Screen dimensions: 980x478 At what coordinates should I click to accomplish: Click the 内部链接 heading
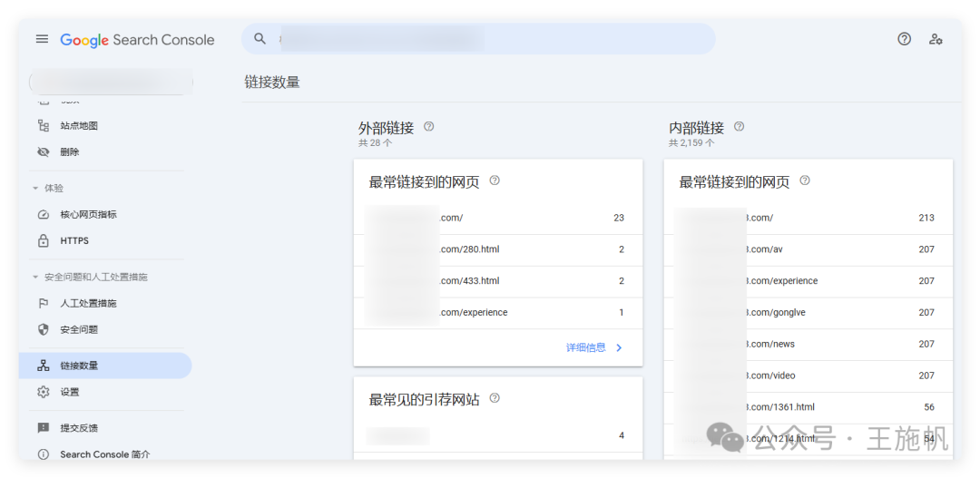coord(696,128)
